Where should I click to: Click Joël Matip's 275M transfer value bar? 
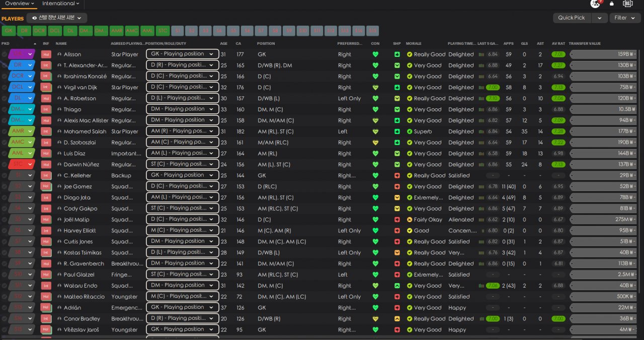coord(604,220)
